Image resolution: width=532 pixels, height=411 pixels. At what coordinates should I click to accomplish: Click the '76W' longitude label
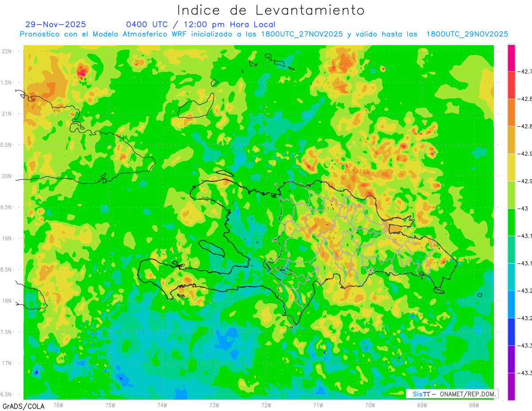click(58, 405)
